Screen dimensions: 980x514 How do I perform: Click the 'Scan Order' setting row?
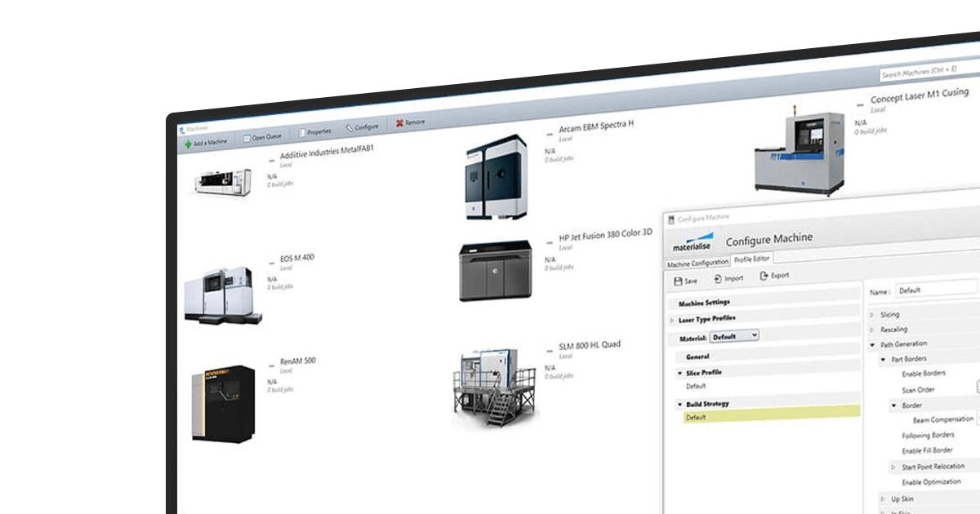point(918,390)
